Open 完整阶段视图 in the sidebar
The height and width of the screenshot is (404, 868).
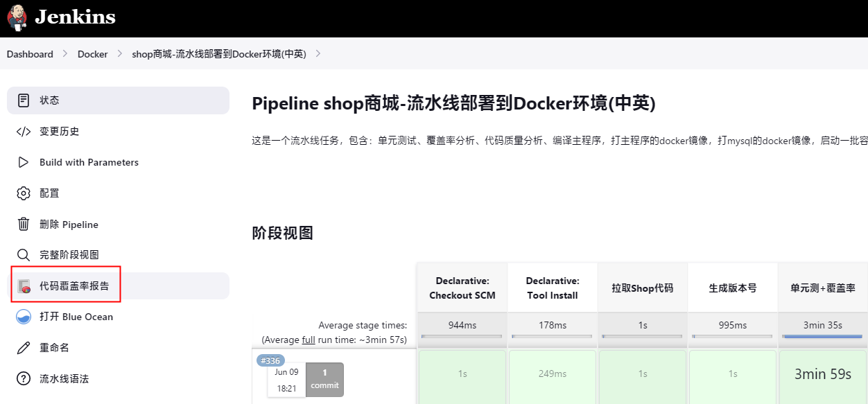[118, 255]
